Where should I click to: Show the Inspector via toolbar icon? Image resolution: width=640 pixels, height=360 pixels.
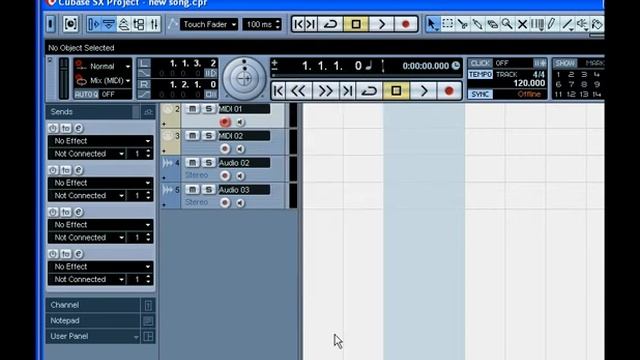93,24
